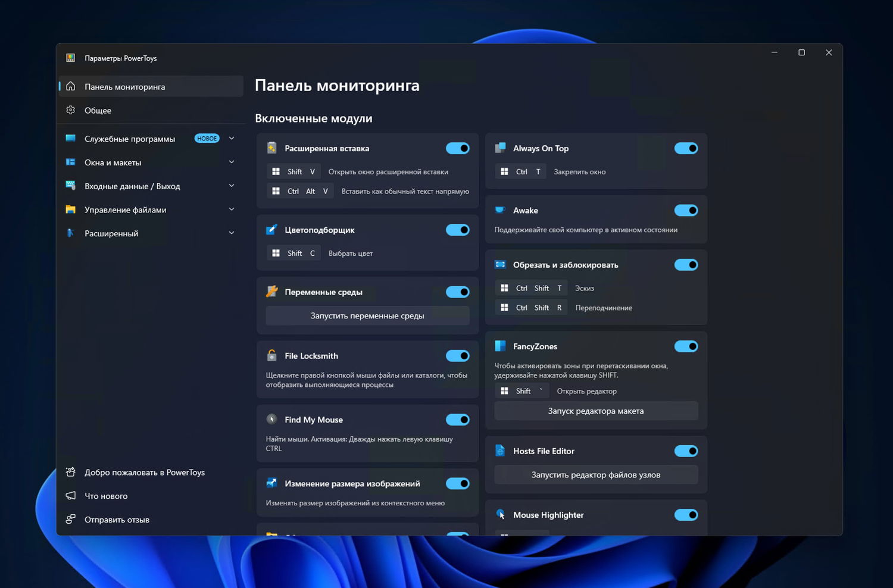The image size is (893, 588).
Task: Turn off the Mouse Highlighter toggle
Action: (686, 515)
